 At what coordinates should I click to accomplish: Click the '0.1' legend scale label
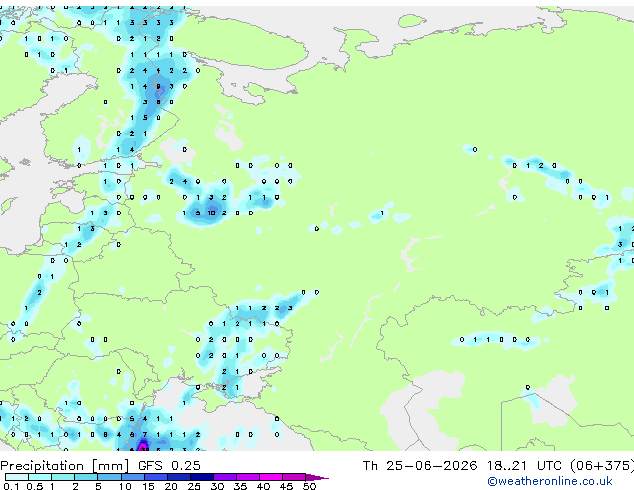pos(11,486)
